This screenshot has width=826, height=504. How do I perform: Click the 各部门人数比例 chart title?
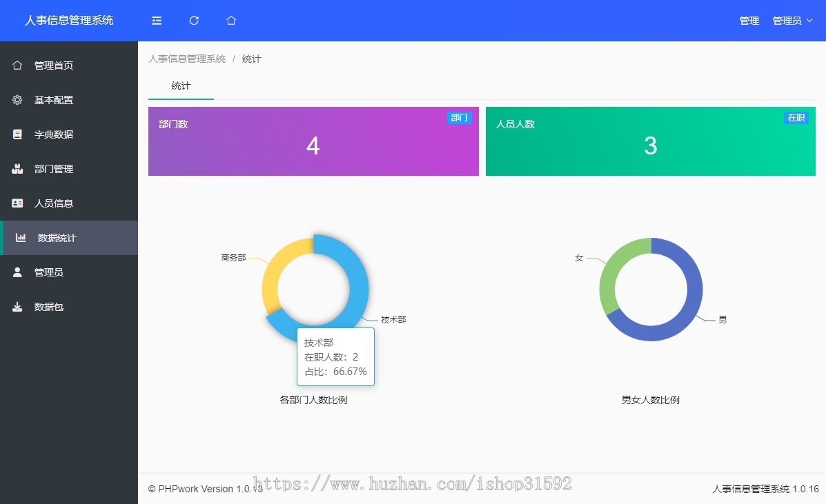[313, 400]
